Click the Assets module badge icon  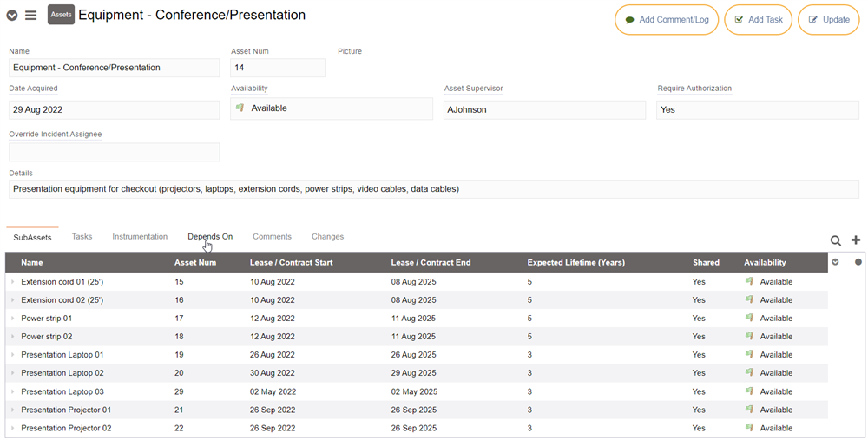[x=61, y=15]
